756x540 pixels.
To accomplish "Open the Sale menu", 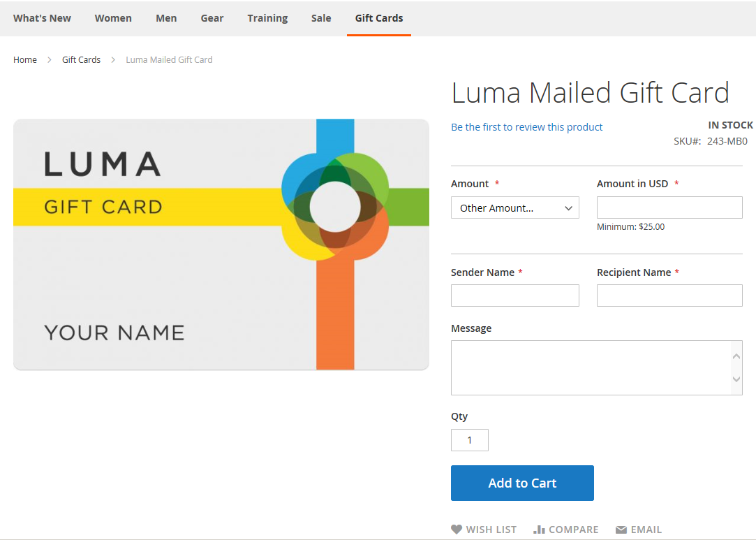I will pyautogui.click(x=321, y=18).
